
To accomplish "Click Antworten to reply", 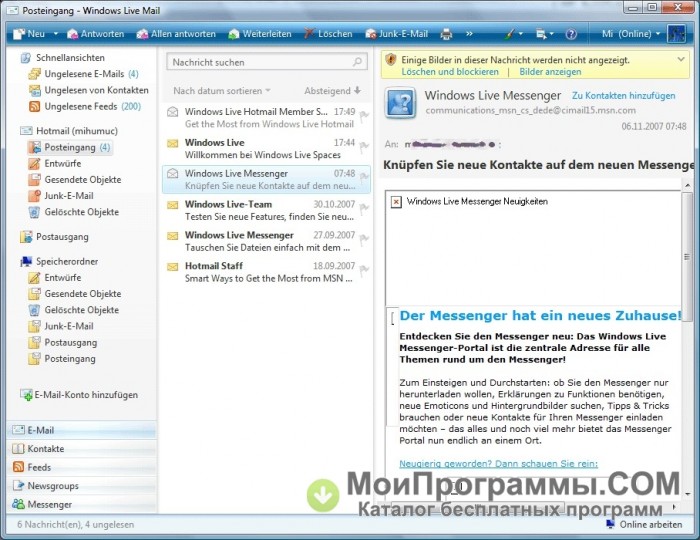I will [x=95, y=34].
